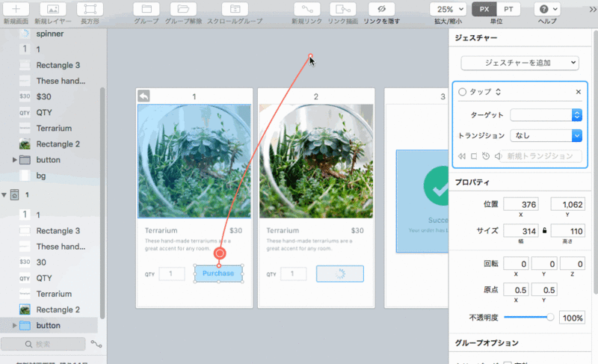Click the QTY field on screen 1
Screen dimensions: 598x364
[x=172, y=274]
